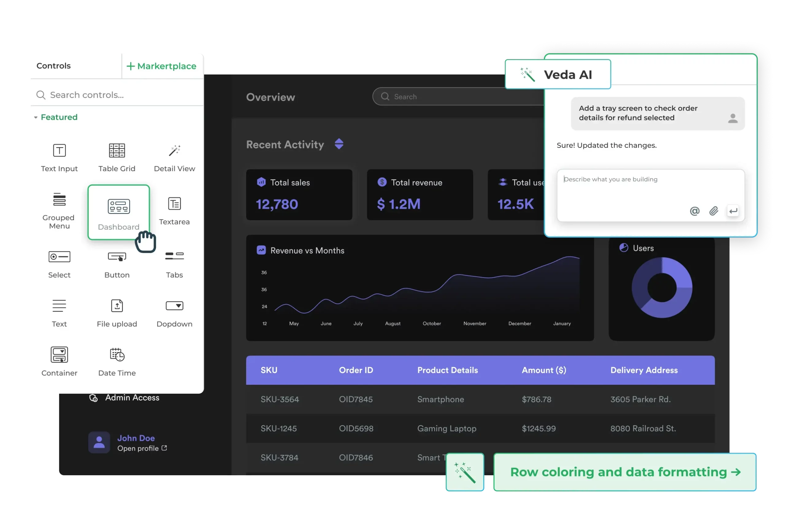Image resolution: width=785 pixels, height=532 pixels.
Task: Switch to the Controls tab
Action: pos(54,66)
